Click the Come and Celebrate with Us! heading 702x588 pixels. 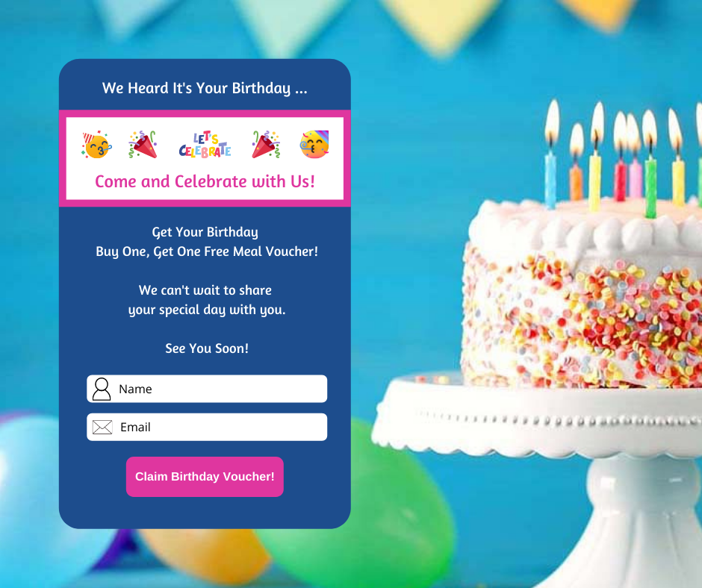205,181
